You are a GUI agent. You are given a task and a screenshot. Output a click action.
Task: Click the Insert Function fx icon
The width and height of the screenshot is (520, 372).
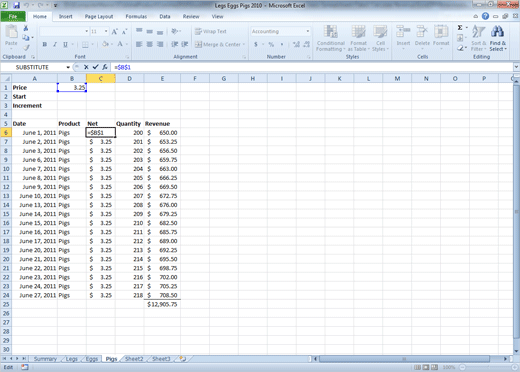[105, 67]
